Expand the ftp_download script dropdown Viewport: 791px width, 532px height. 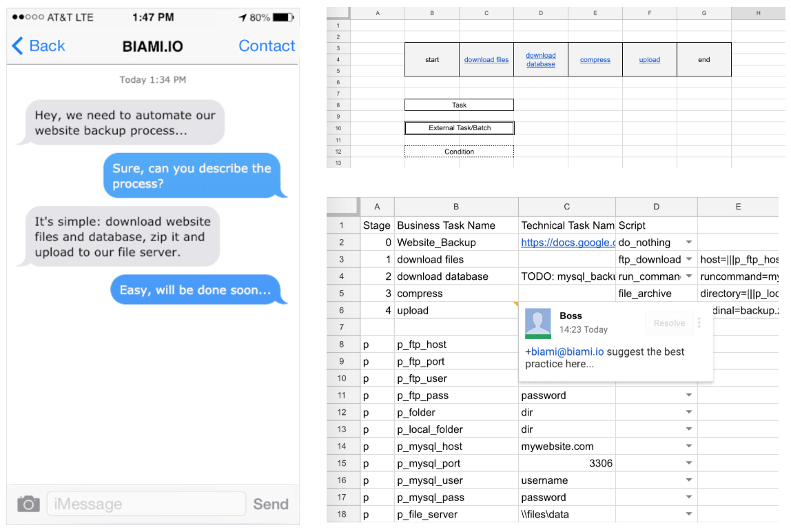tap(688, 260)
